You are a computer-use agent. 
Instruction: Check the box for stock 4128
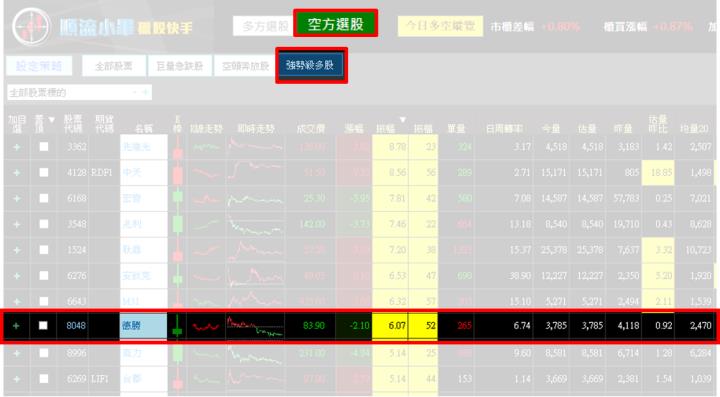44,172
